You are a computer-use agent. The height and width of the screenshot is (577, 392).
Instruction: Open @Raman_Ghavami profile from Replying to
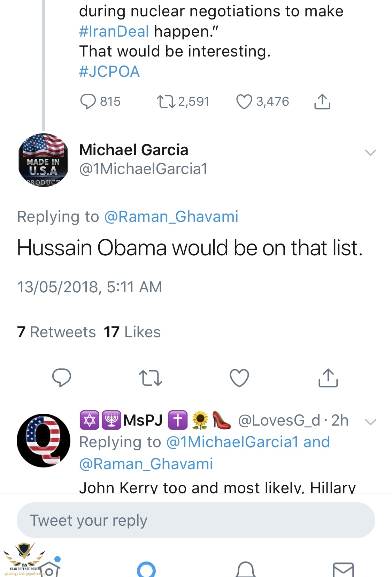[x=171, y=217]
